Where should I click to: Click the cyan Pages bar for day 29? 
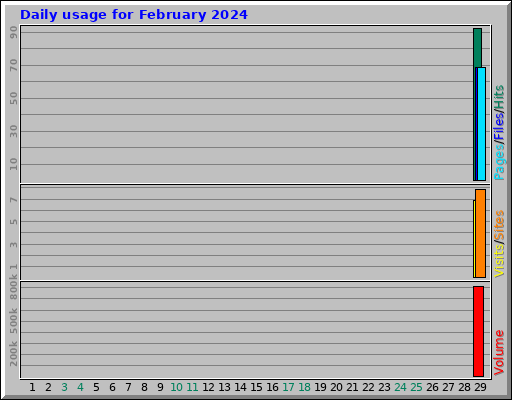pos(482,124)
